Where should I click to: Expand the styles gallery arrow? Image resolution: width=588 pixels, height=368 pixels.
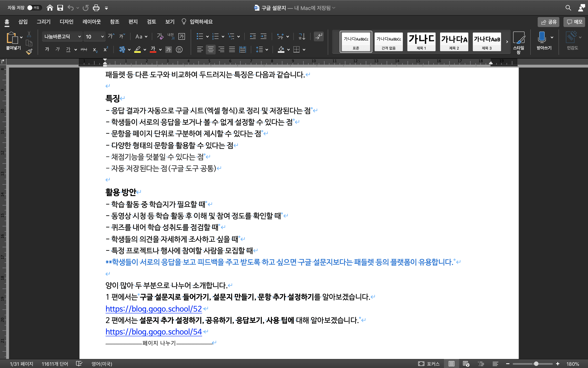coord(507,42)
